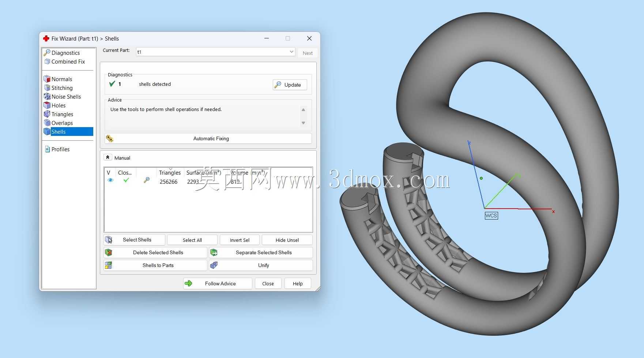Image resolution: width=644 pixels, height=358 pixels.
Task: Toggle shell visibility eye icon
Action: click(x=110, y=180)
